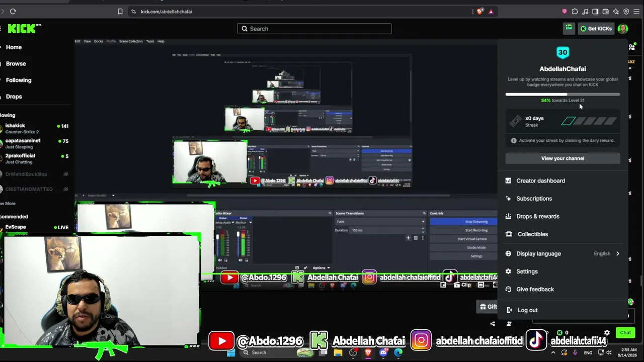Image resolution: width=644 pixels, height=362 pixels.
Task: Open chat settings gear icon
Action: (607, 333)
